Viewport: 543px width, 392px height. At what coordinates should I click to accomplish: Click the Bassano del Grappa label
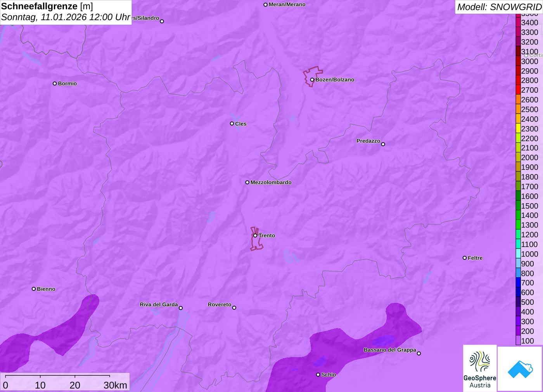click(x=390, y=350)
